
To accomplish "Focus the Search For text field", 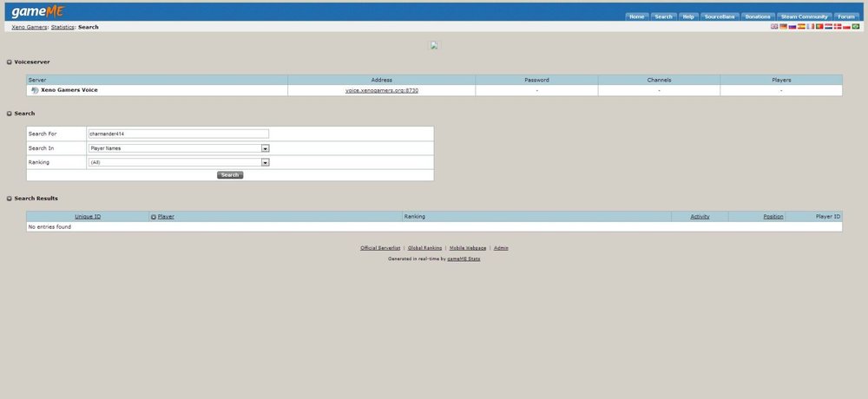I will click(179, 134).
